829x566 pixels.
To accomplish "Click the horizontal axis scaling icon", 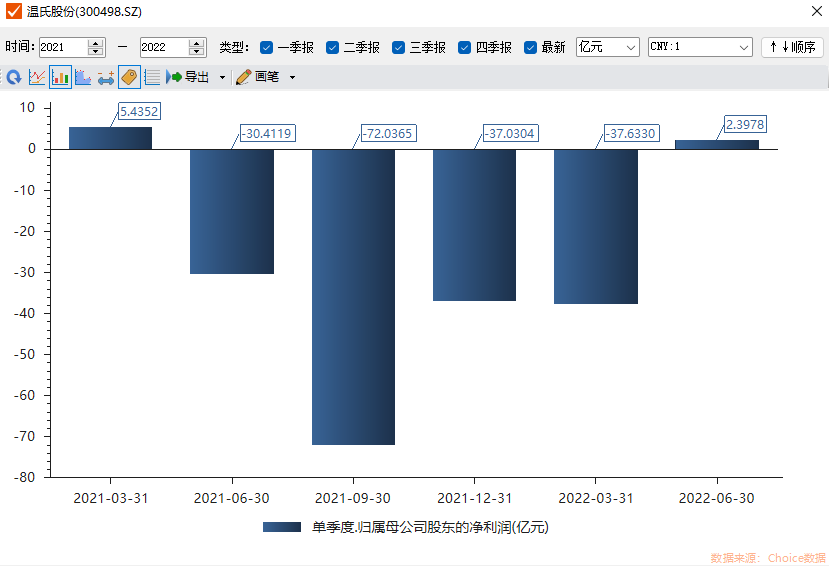I will point(106,77).
